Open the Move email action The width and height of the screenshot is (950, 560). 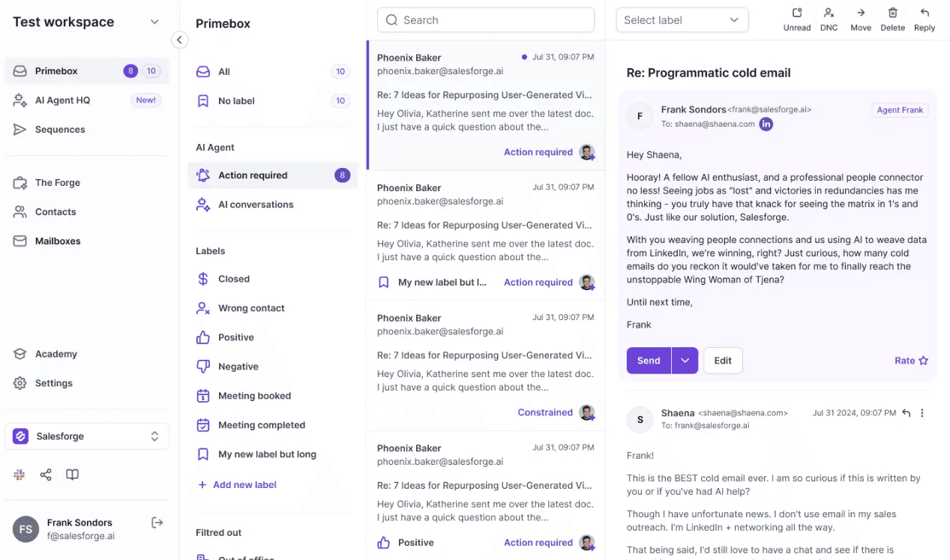click(x=861, y=19)
